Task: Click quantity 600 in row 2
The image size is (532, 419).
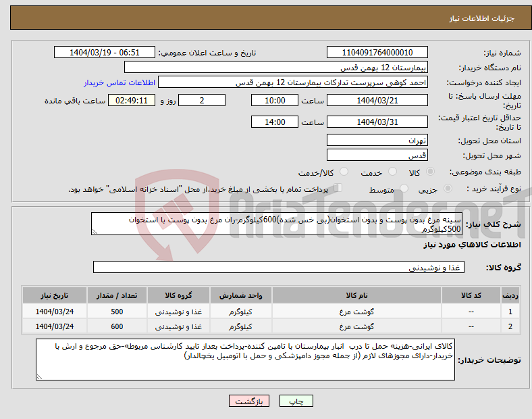Action: [x=117, y=326]
